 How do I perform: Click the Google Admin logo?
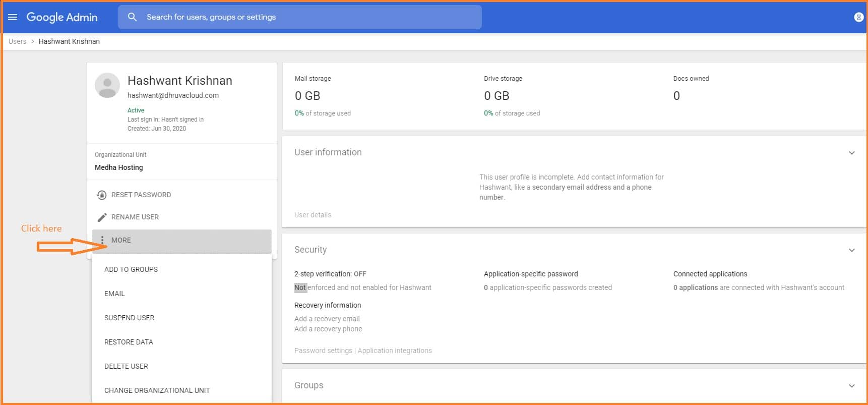pyautogui.click(x=62, y=17)
